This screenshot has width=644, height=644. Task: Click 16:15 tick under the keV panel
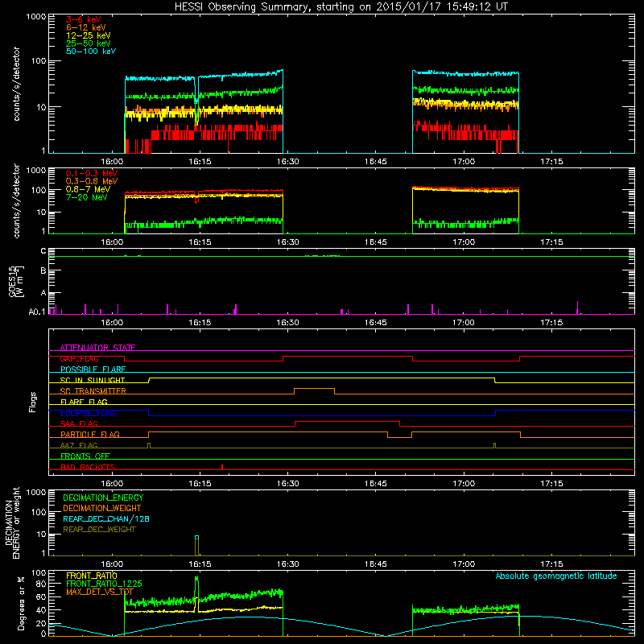coord(200,162)
